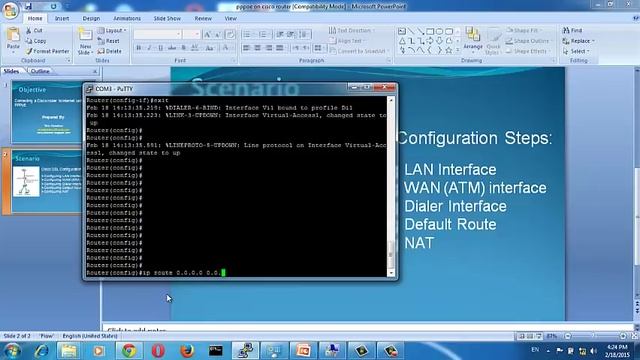Open Firefox from taskbar
This screenshot has height=360, width=640.
point(187,351)
